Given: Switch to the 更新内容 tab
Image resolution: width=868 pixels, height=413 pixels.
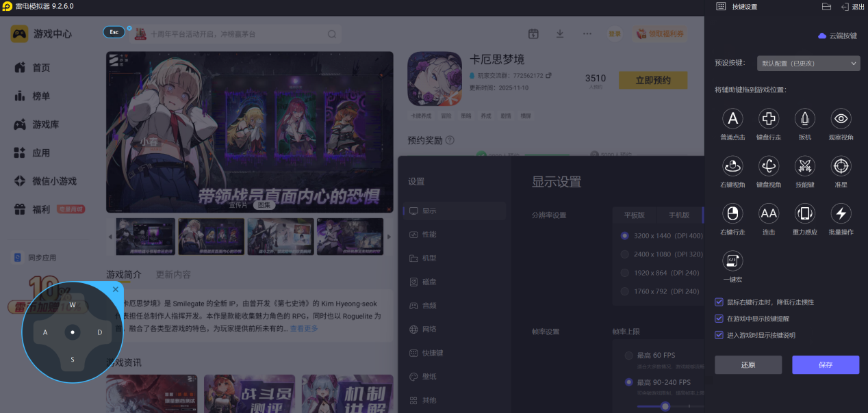Looking at the screenshot, I should click(x=173, y=274).
